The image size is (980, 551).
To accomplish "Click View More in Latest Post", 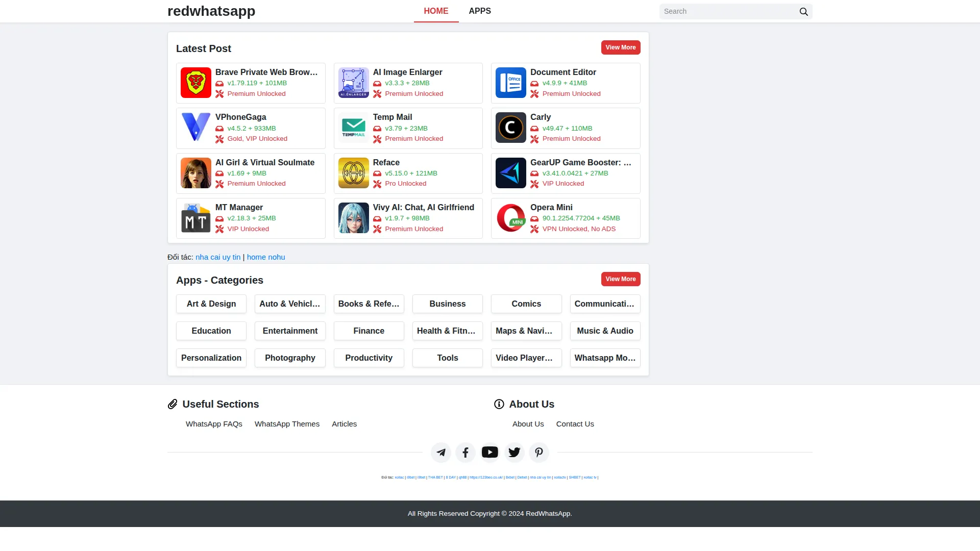I will 621,47.
